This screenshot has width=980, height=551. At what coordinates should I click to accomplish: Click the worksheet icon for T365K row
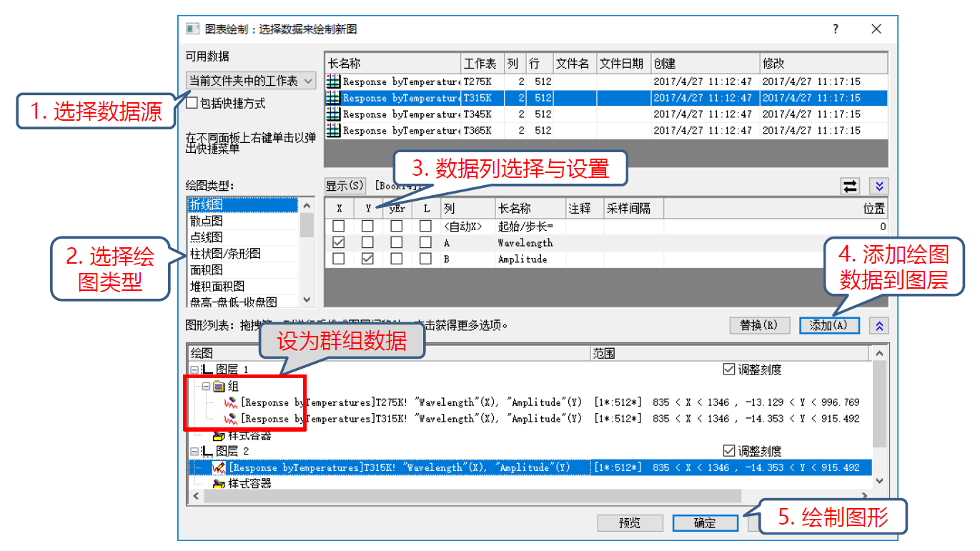(x=333, y=131)
